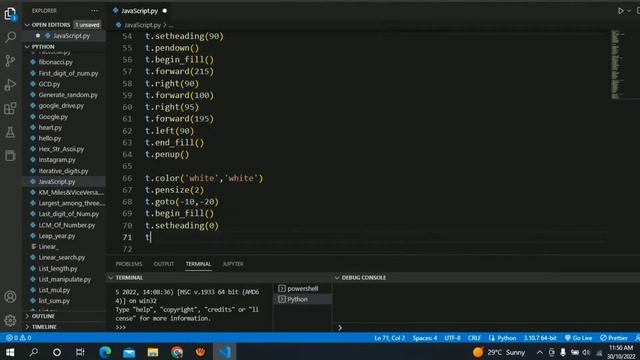This screenshot has width=640, height=360.
Task: Open heart.py file
Action: point(50,128)
